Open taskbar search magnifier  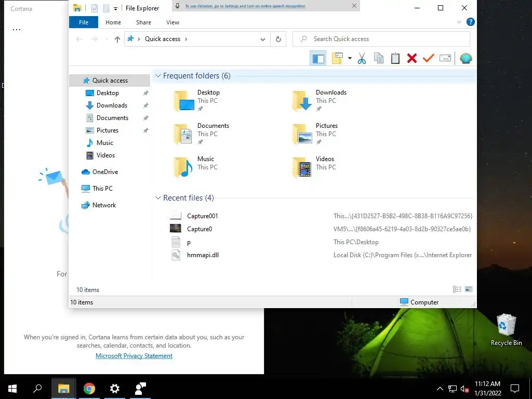[37, 389]
